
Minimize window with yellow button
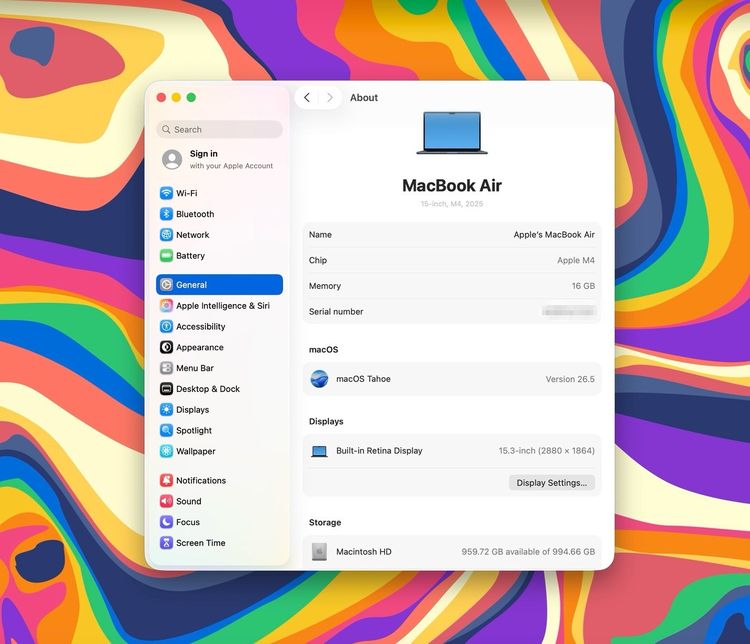[176, 98]
